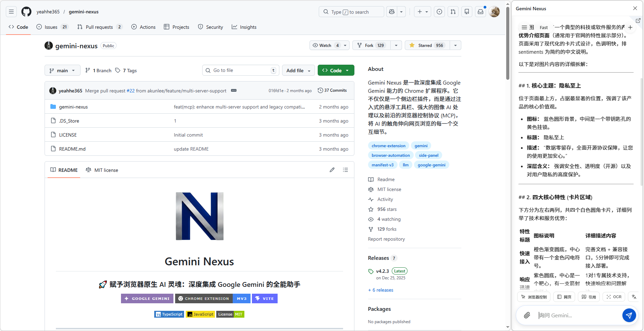Viewport: 644px width, 331px height.
Task: Open the Security tab
Action: (x=210, y=27)
